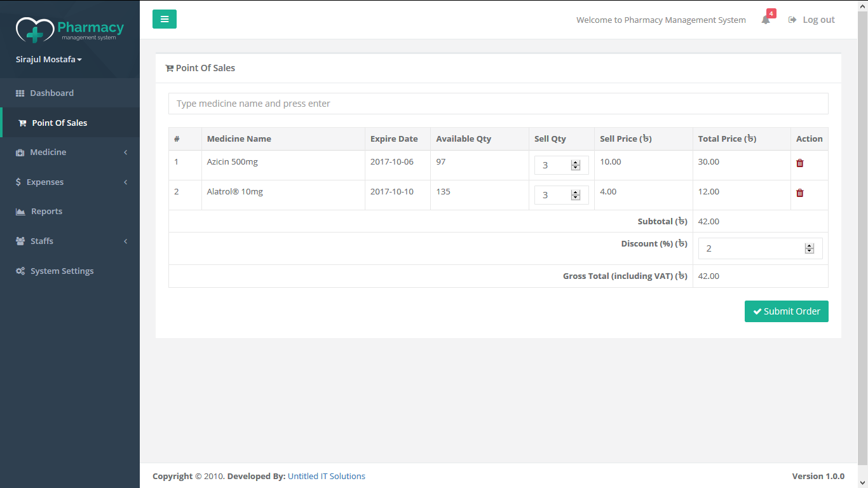Click the Dashboard grid icon
Viewport: 868px width, 488px height.
(20, 93)
